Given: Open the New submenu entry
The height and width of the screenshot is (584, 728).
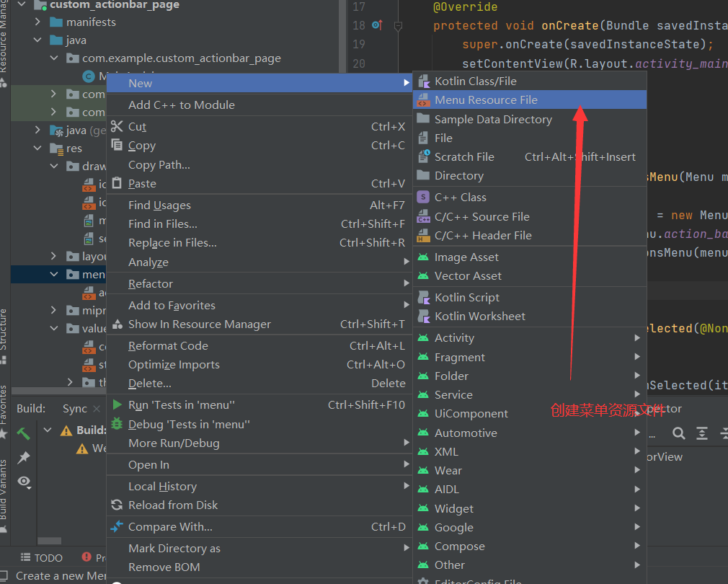Looking at the screenshot, I should [x=259, y=83].
